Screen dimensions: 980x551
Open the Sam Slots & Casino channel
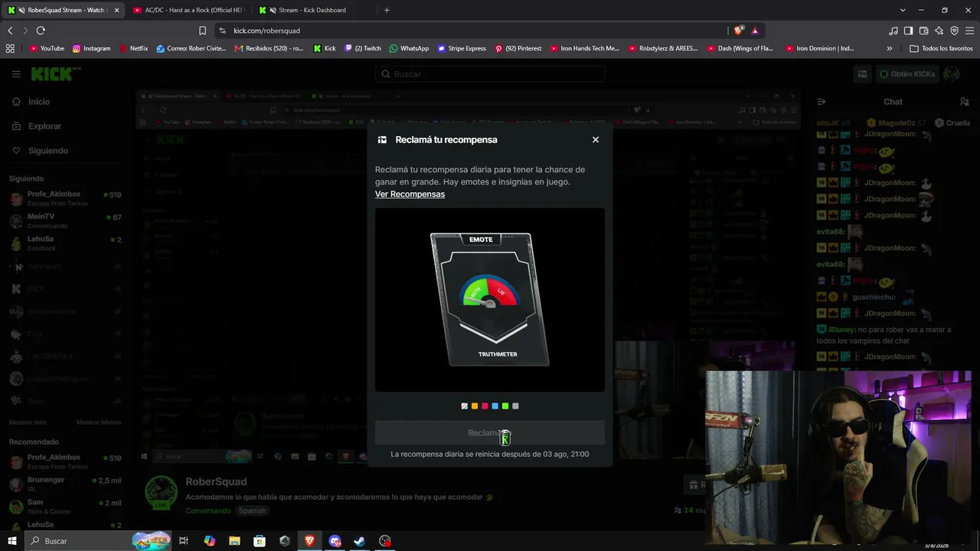[x=65, y=507]
